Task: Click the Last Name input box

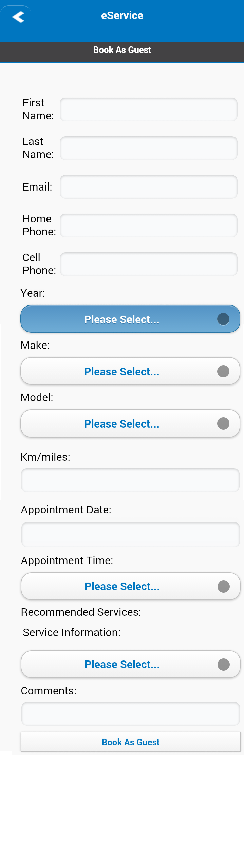Action: [149, 148]
